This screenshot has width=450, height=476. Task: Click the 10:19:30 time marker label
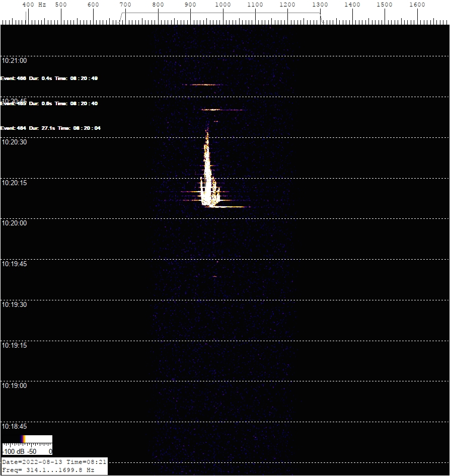(x=14, y=304)
